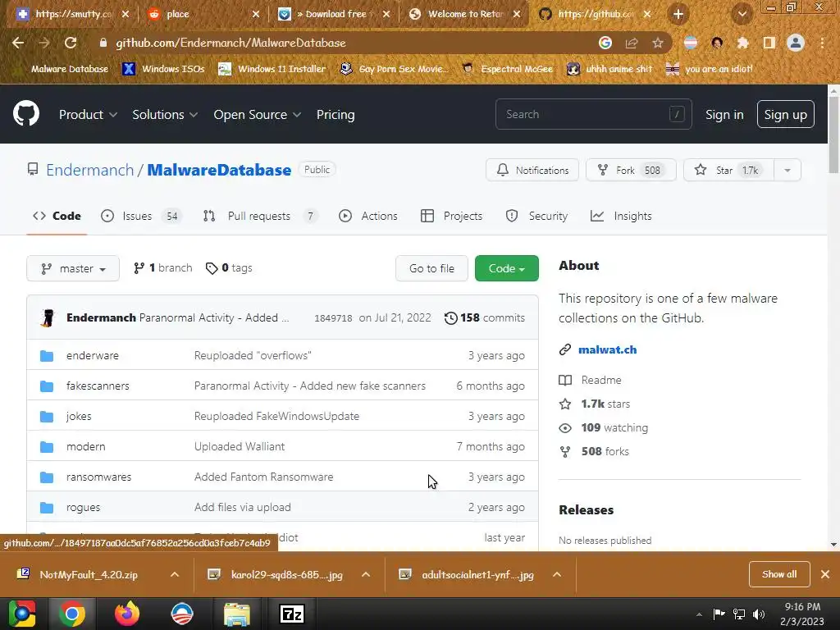Open the green Code dropdown
Image resolution: width=840 pixels, height=630 pixels.
(x=507, y=268)
